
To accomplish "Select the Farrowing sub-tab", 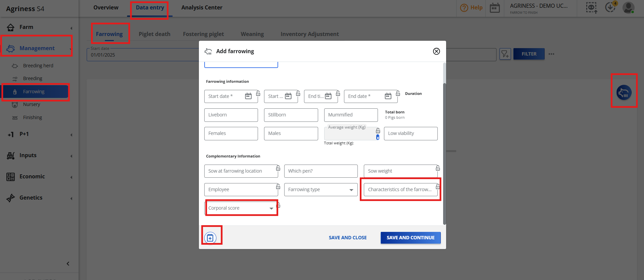I will tap(109, 34).
